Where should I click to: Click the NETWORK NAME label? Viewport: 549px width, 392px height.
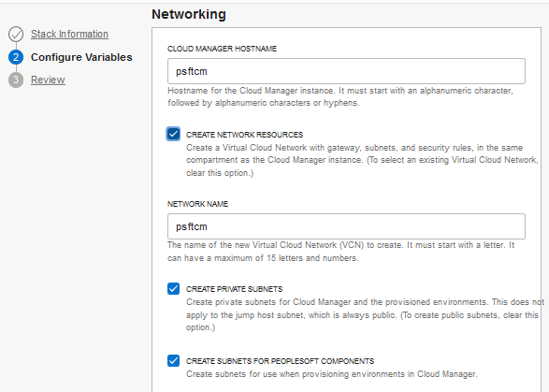tap(197, 204)
